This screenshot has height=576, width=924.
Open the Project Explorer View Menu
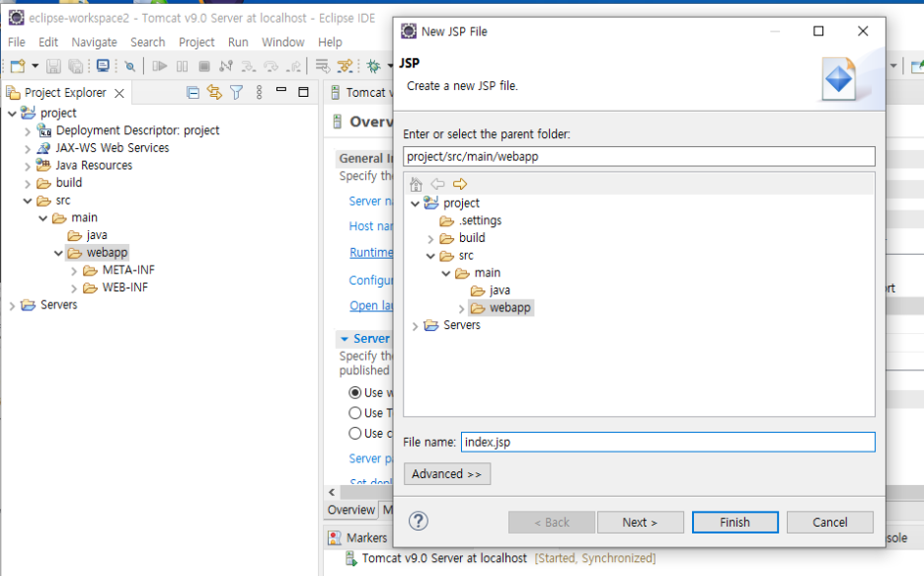click(259, 93)
